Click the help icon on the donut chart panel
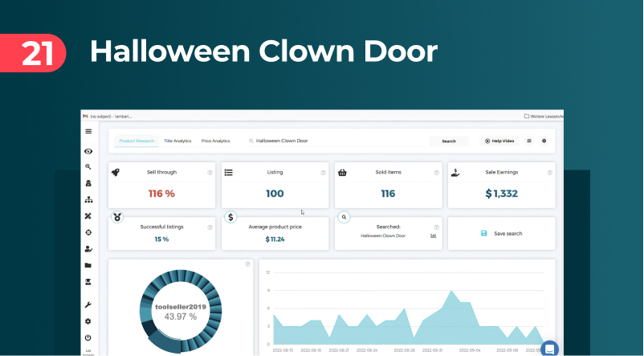Viewport: 644px width, 356px height. pos(247,264)
